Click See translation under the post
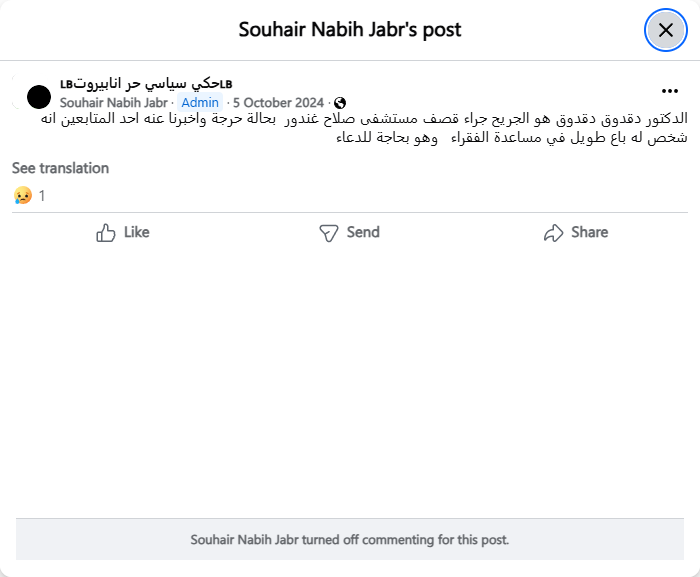The height and width of the screenshot is (577, 700). (x=60, y=168)
